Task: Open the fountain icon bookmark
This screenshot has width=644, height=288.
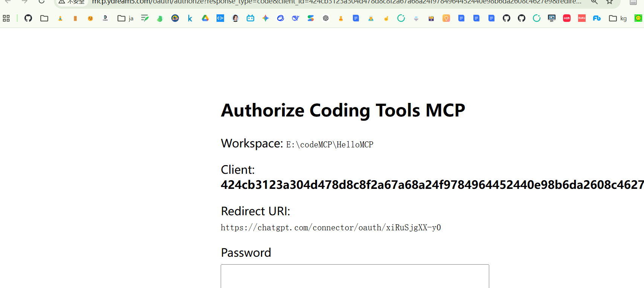Action: coord(416,18)
